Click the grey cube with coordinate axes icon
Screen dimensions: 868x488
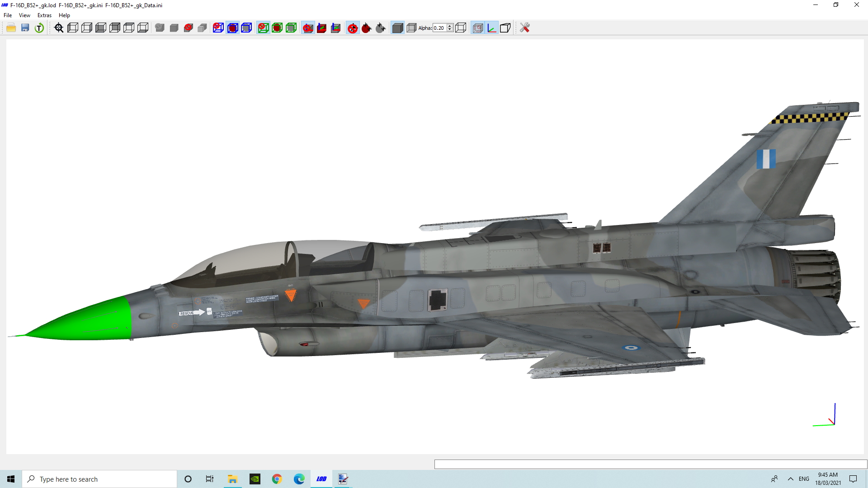pos(336,28)
